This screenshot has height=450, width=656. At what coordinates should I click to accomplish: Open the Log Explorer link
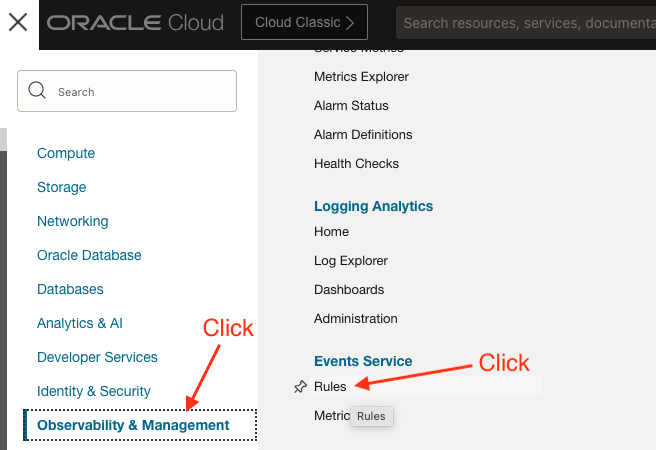351,260
